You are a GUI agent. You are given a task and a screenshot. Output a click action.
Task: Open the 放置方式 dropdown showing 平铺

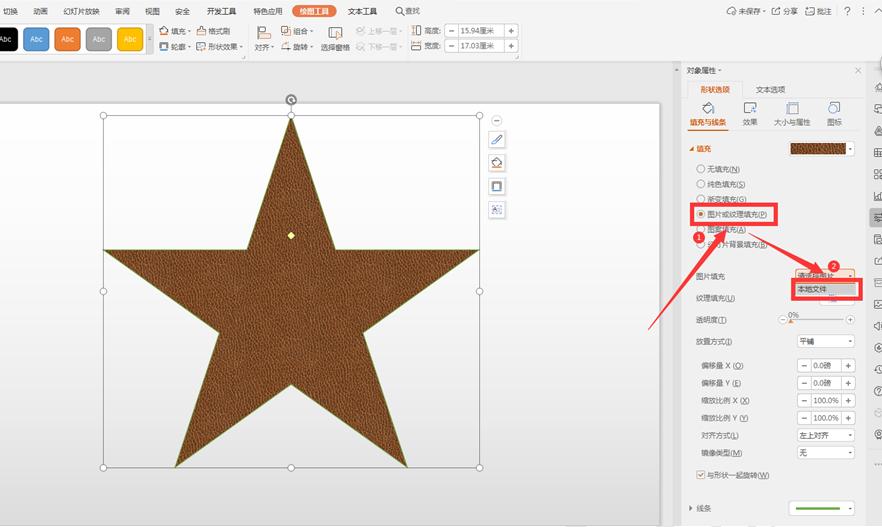tap(825, 341)
